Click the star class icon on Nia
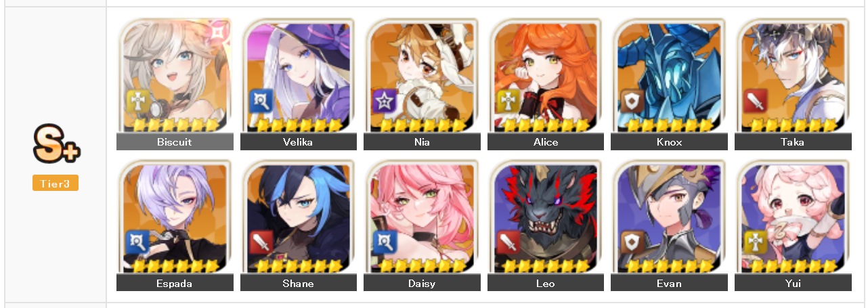The image size is (868, 308). pyautogui.click(x=384, y=102)
